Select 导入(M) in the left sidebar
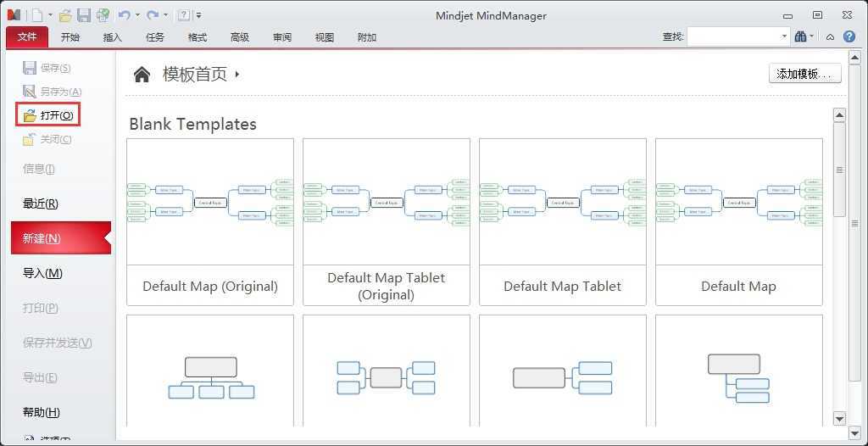Screen dimensions: 868x446 coord(42,273)
